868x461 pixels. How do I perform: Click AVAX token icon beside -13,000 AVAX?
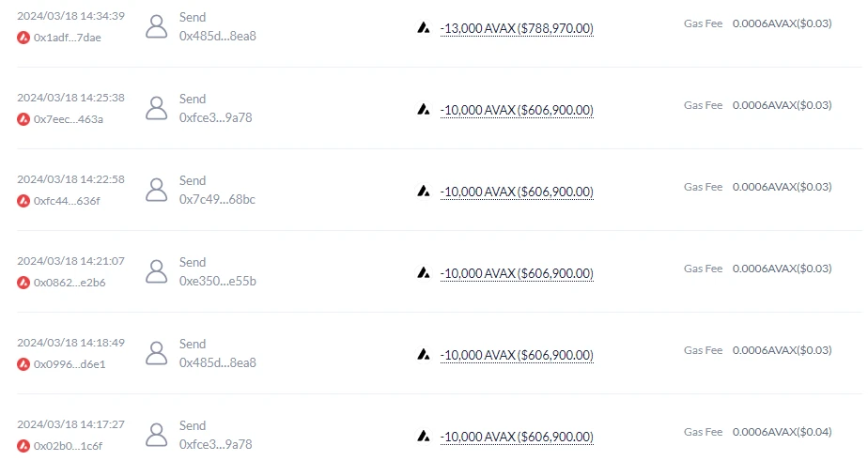tap(424, 28)
